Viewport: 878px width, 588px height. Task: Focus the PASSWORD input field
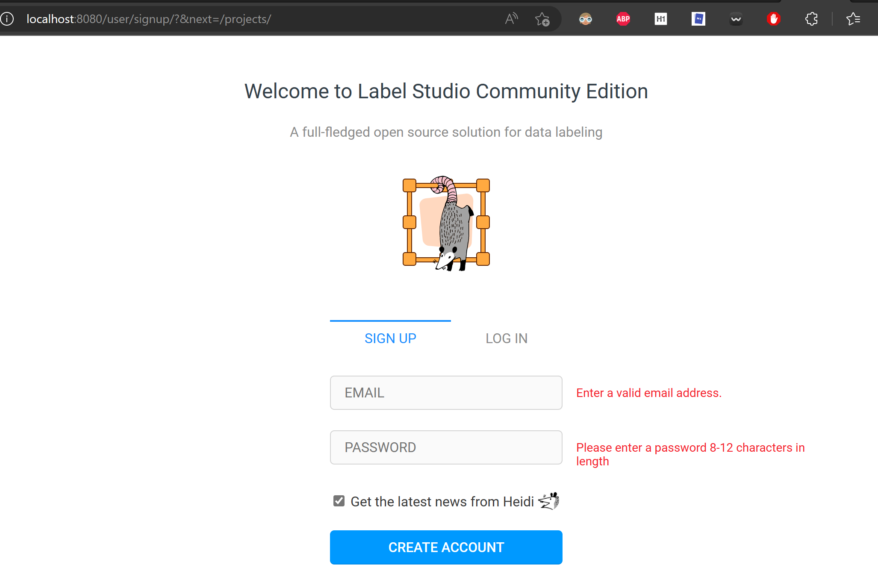(446, 447)
